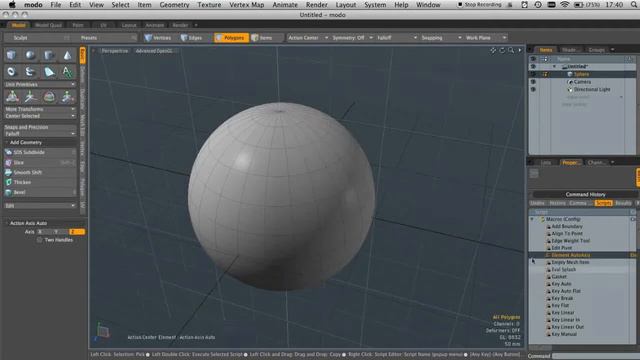Activate the Move tool icon

(x=30, y=97)
